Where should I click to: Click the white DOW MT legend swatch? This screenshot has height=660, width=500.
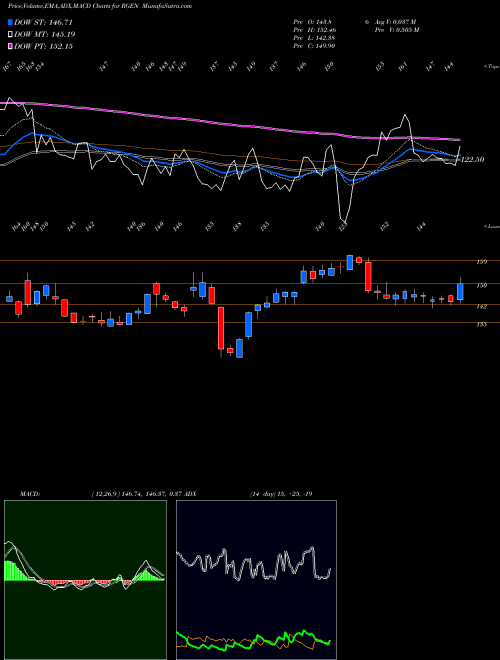[10, 34]
